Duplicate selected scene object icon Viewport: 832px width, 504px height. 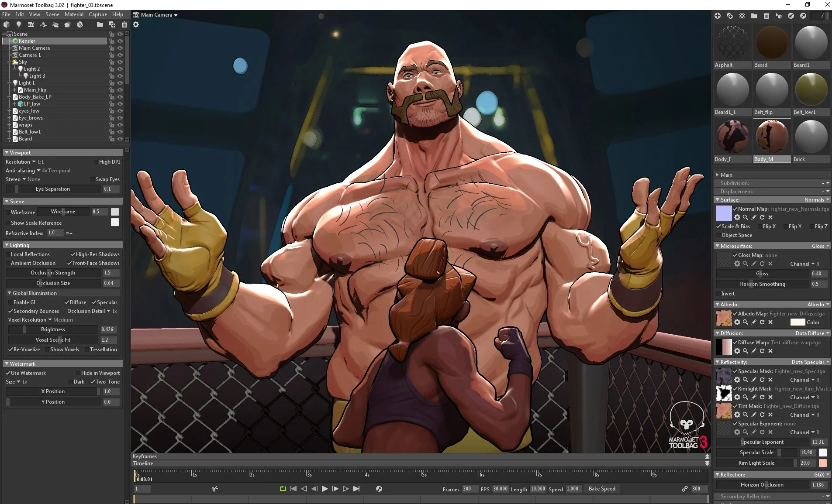112,24
